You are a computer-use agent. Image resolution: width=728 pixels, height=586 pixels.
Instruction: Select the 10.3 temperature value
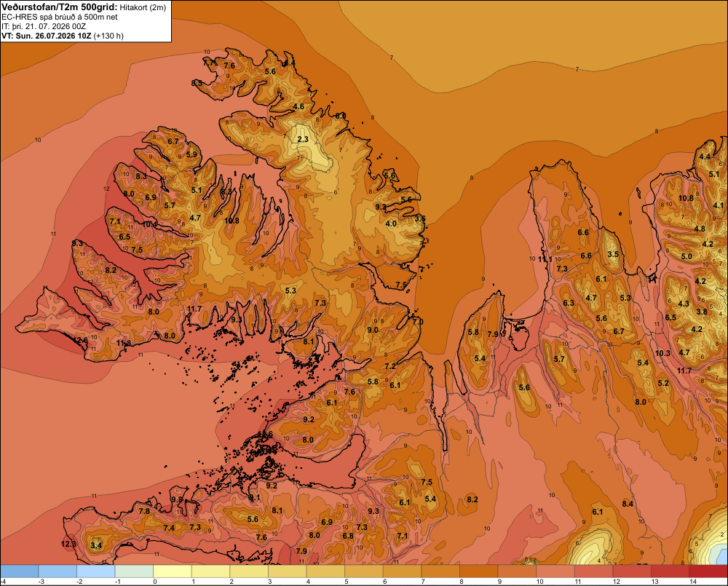662,353
